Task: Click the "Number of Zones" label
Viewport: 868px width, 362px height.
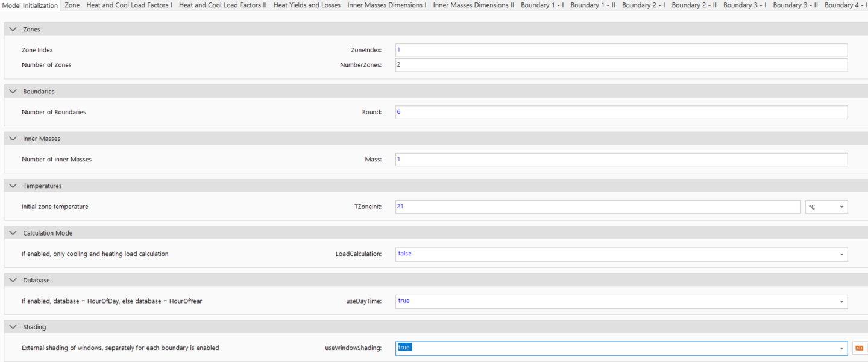Action: pyautogui.click(x=46, y=65)
